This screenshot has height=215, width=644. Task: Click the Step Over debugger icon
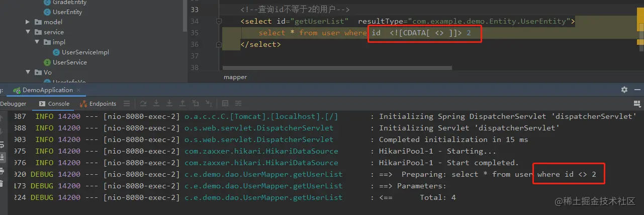tap(143, 104)
